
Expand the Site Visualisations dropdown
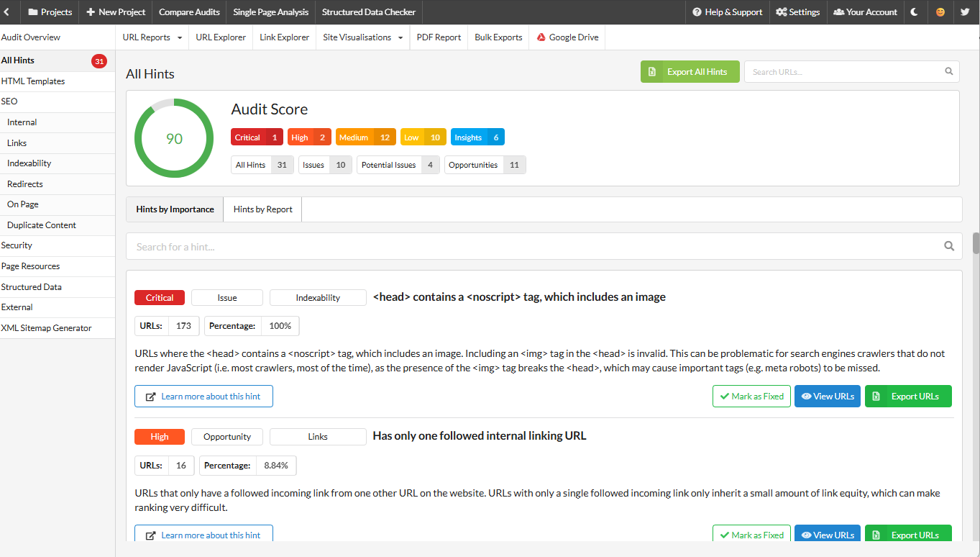pyautogui.click(x=362, y=37)
